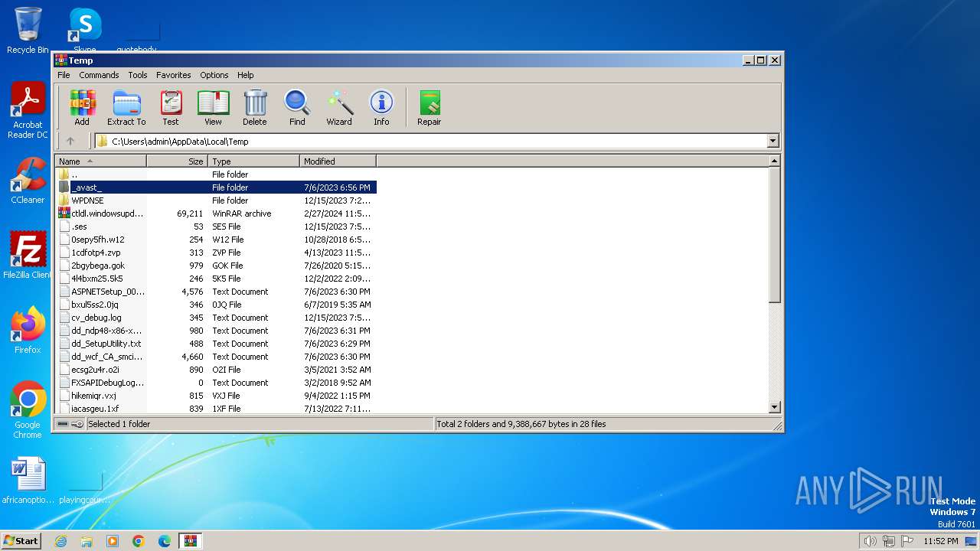Sort list by Name column header
This screenshot has height=551, width=980.
pyautogui.click(x=100, y=161)
